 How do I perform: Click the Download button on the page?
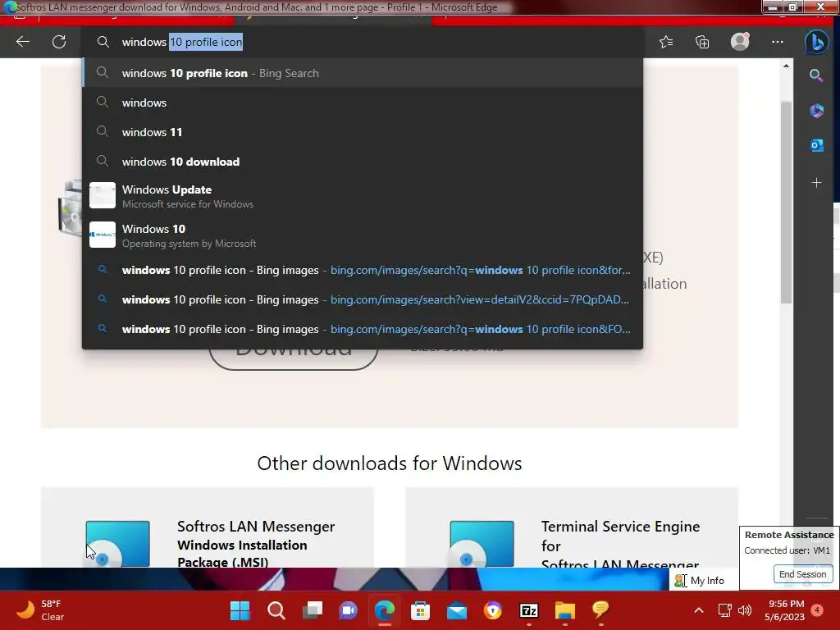pyautogui.click(x=294, y=358)
